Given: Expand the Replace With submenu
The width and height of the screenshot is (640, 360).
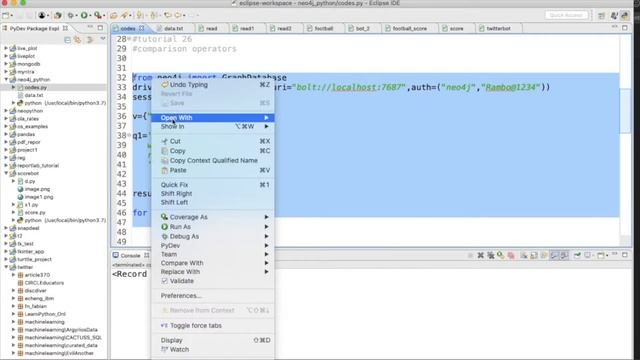Looking at the screenshot, I should click(213, 272).
